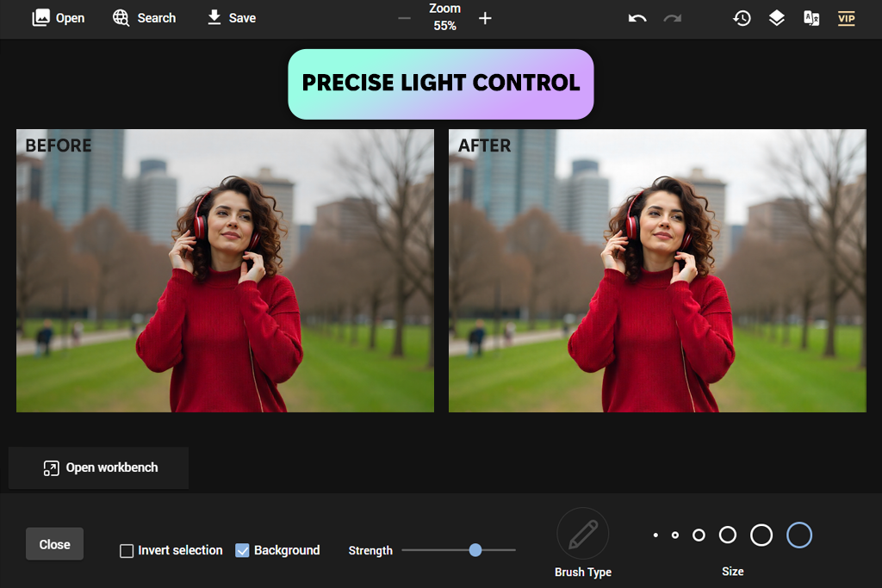Image resolution: width=882 pixels, height=588 pixels.
Task: Click the language translate icon
Action: (811, 19)
